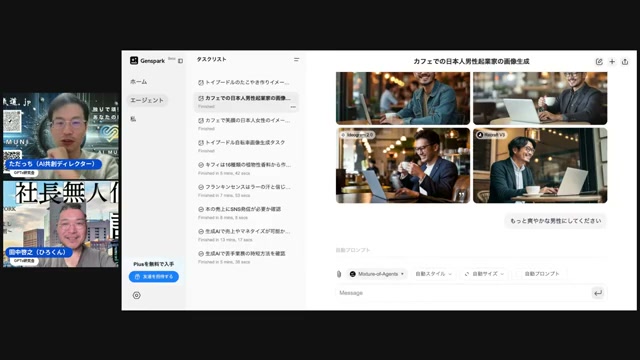The height and width of the screenshot is (360, 640).
Task: Collapse the sidebar via icon beside Genspark
Action: click(180, 61)
